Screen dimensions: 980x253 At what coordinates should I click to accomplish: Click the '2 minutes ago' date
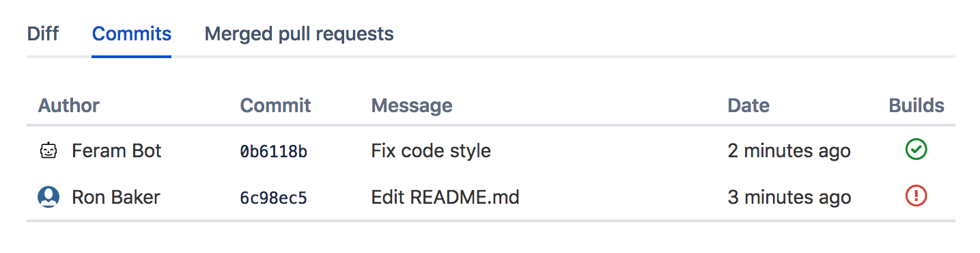coord(789,150)
